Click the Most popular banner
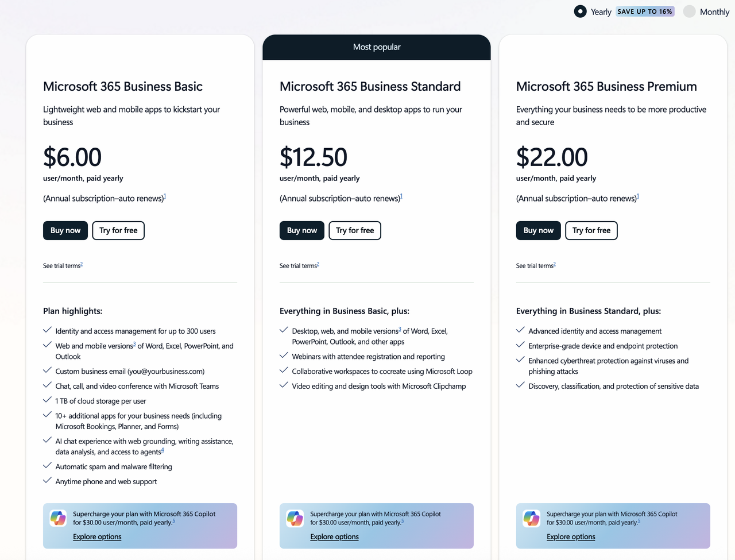 tap(377, 47)
